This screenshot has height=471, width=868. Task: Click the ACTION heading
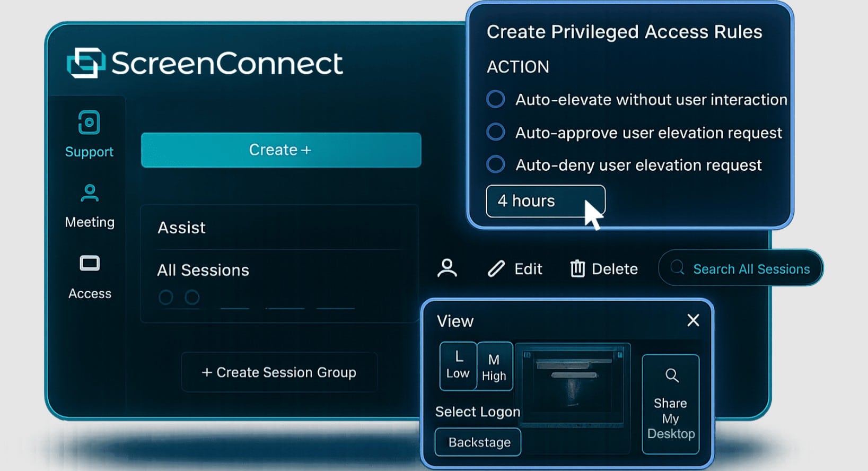[518, 67]
